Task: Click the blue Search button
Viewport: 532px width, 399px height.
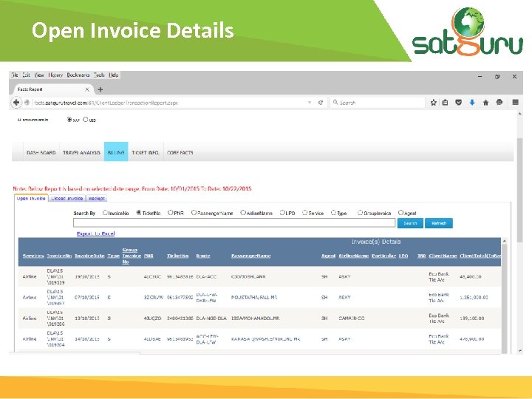Action: pos(410,223)
